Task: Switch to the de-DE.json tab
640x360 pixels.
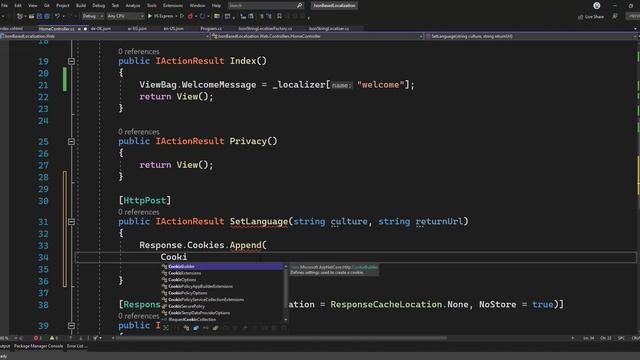Action: point(101,29)
